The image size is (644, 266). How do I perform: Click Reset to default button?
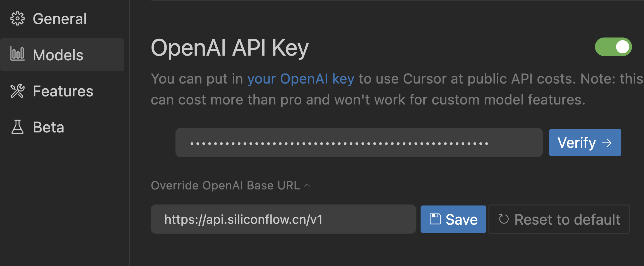tap(559, 219)
